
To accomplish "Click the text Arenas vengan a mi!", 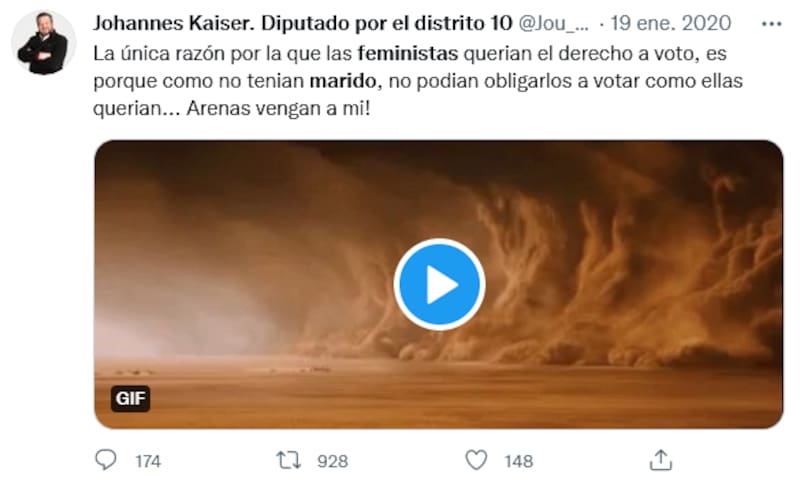I will 278,108.
